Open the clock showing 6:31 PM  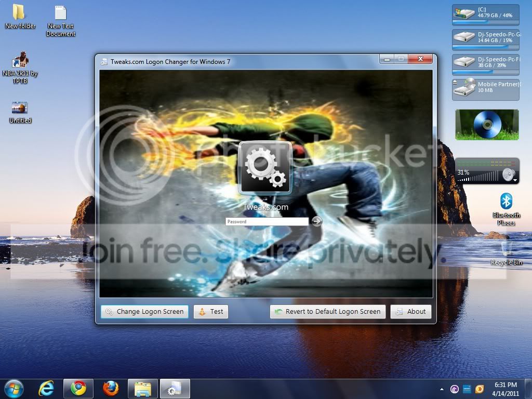tap(506, 389)
